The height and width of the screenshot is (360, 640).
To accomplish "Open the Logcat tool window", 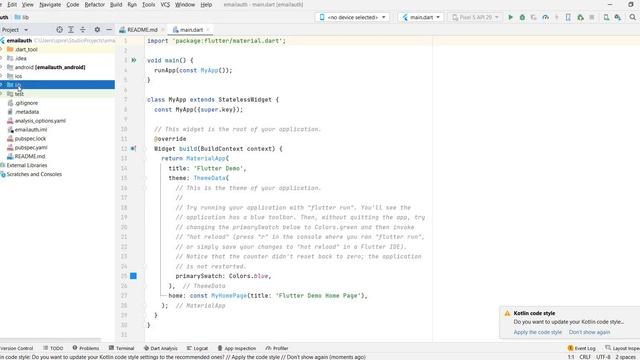I will click(197, 348).
